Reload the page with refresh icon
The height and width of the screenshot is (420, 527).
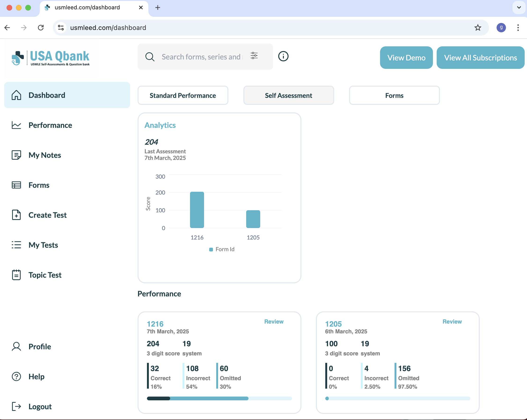tap(41, 28)
